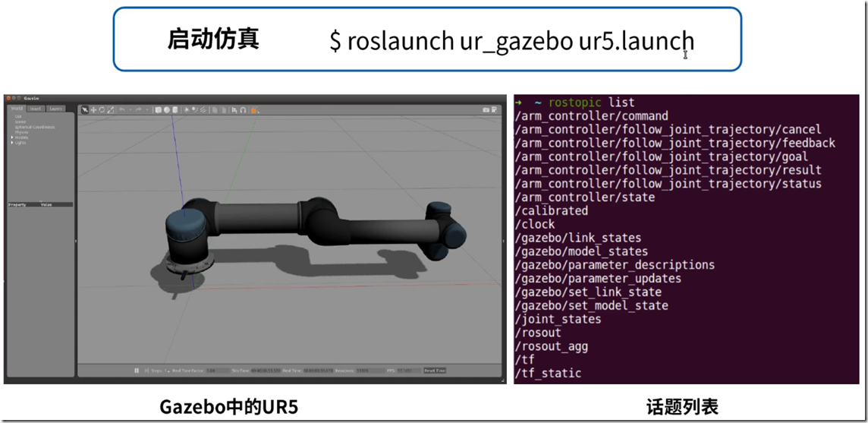Click '/arm_controller/command' topic line
The width and height of the screenshot is (868, 423).
591,116
